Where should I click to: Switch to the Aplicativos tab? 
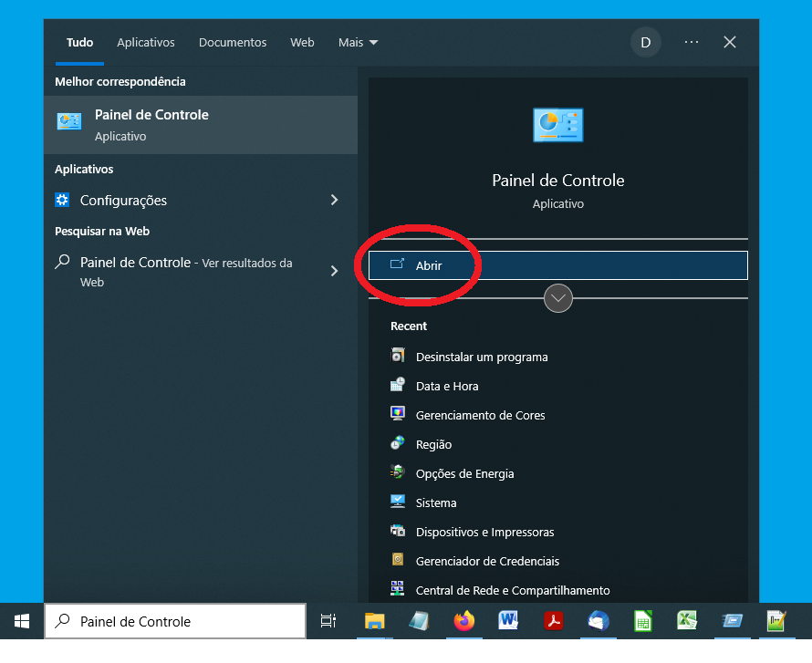pyautogui.click(x=146, y=43)
